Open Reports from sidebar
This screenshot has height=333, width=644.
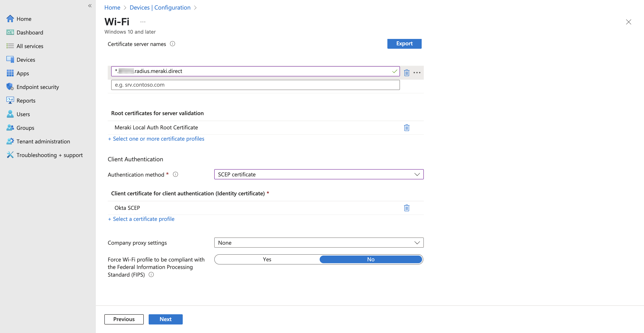26,101
